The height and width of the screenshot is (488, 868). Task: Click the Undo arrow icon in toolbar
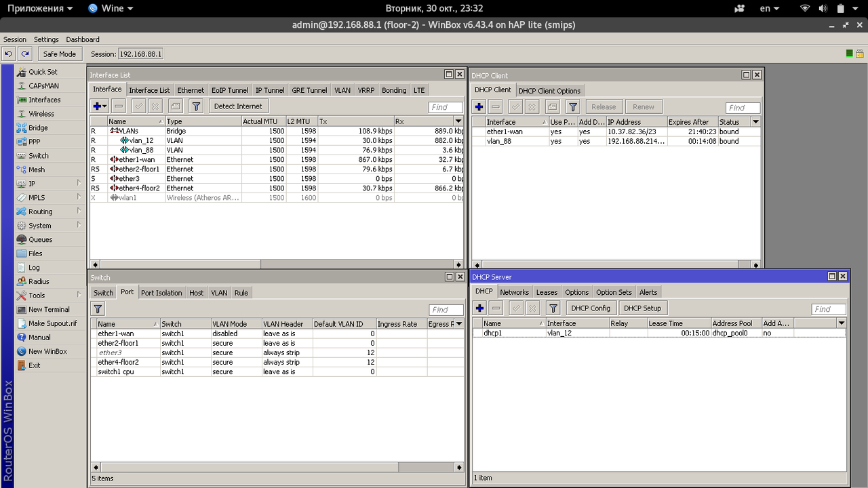pos(9,54)
